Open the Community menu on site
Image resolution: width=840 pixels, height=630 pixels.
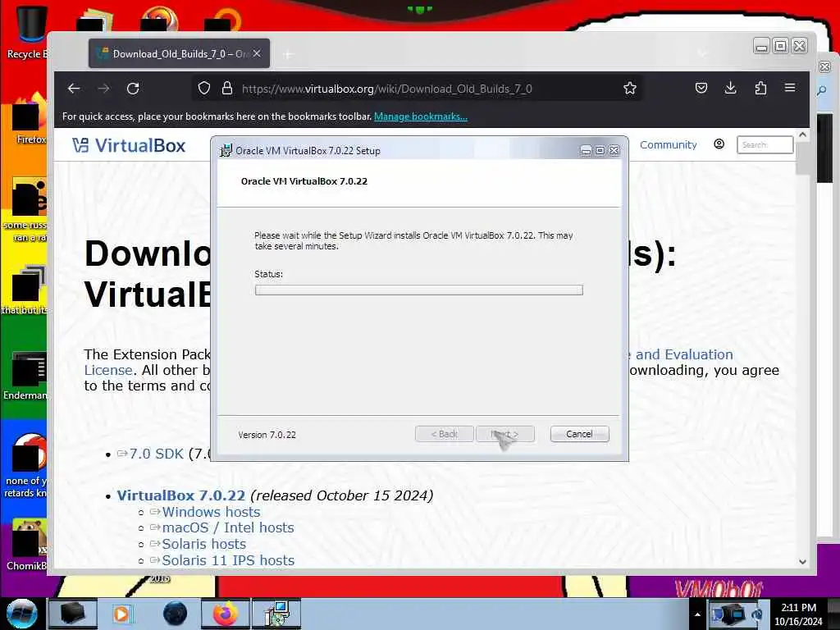click(668, 144)
